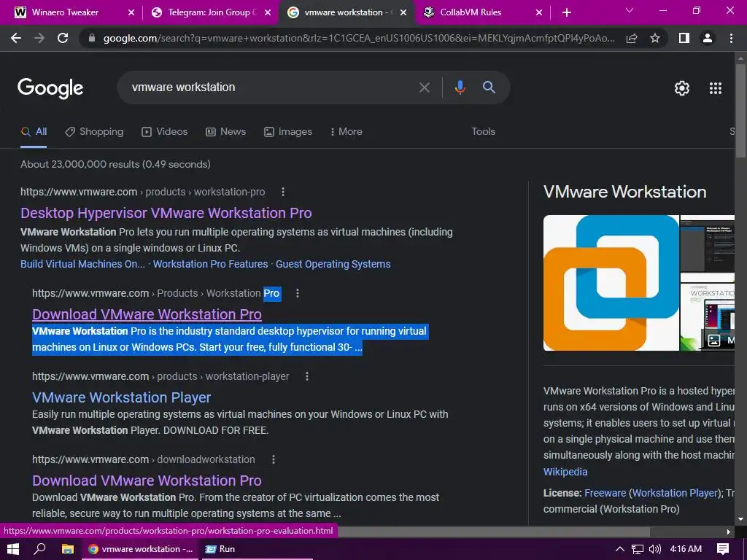
Task: Close the Winaero Tweaker tab
Action: click(131, 12)
